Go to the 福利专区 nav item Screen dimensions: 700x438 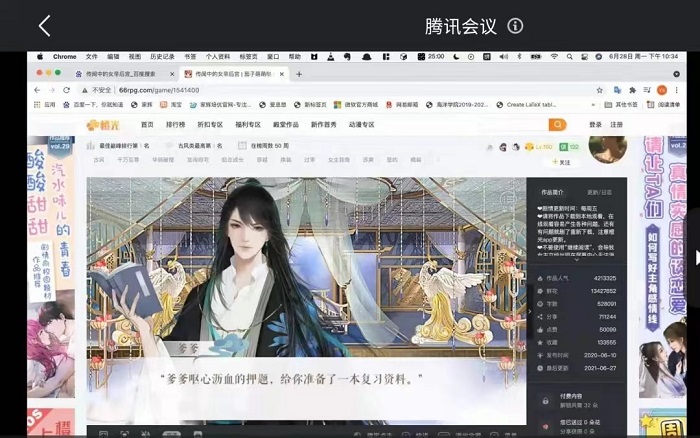click(248, 125)
